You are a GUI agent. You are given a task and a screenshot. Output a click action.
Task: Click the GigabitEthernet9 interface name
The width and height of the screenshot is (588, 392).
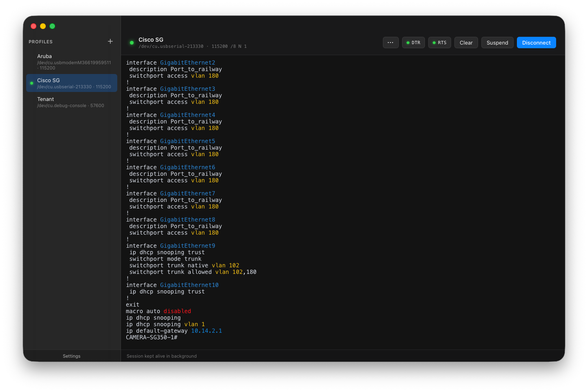(187, 246)
